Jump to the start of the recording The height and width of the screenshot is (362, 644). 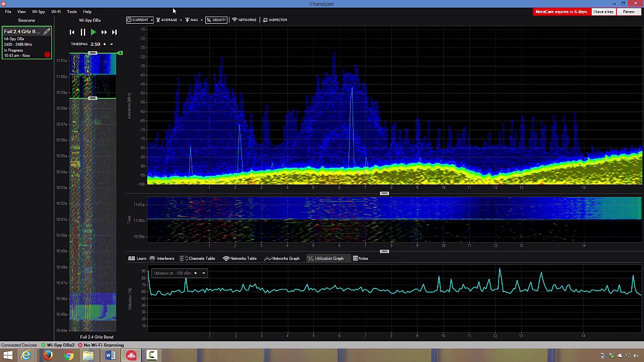(72, 32)
